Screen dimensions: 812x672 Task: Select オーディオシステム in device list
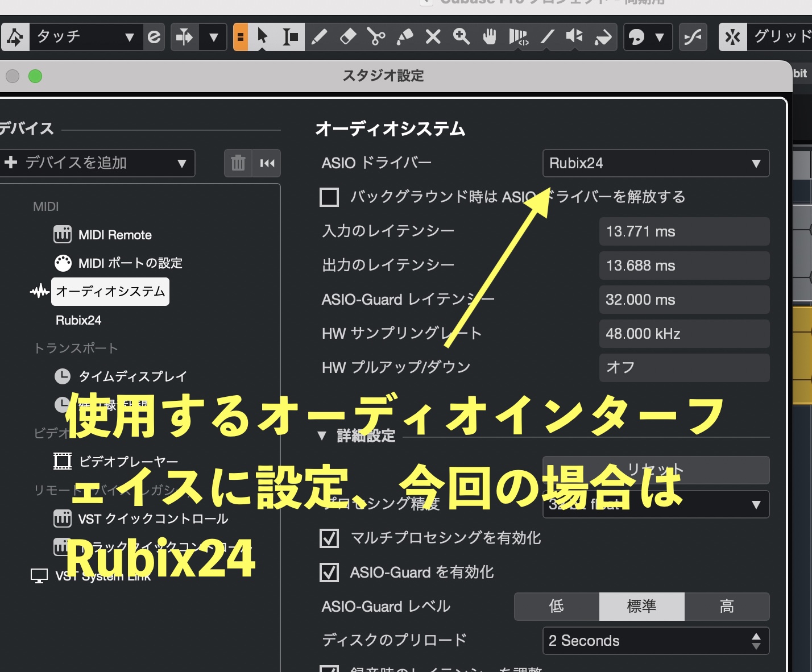110,292
